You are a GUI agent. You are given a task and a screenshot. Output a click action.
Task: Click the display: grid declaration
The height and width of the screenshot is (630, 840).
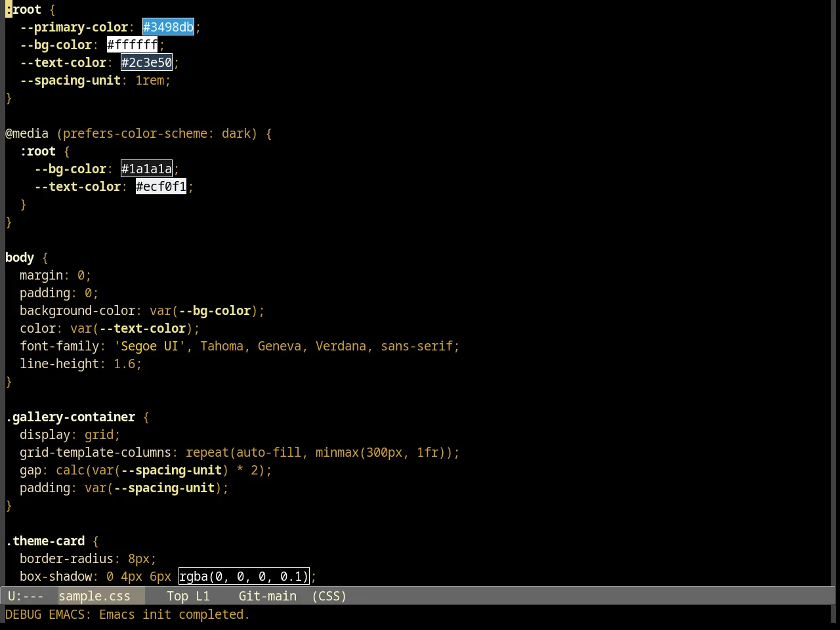[70, 434]
